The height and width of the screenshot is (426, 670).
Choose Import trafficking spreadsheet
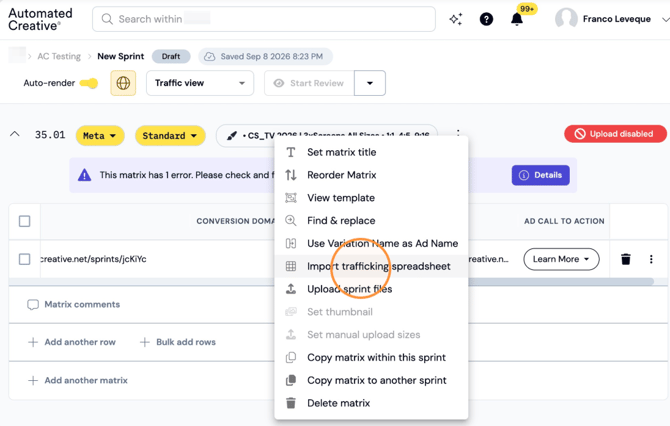click(x=371, y=266)
